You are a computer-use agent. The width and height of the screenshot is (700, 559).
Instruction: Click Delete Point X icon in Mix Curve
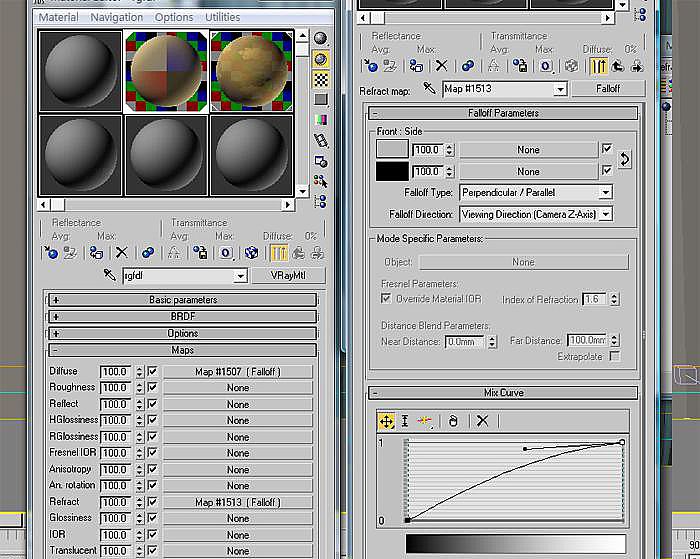[482, 421]
